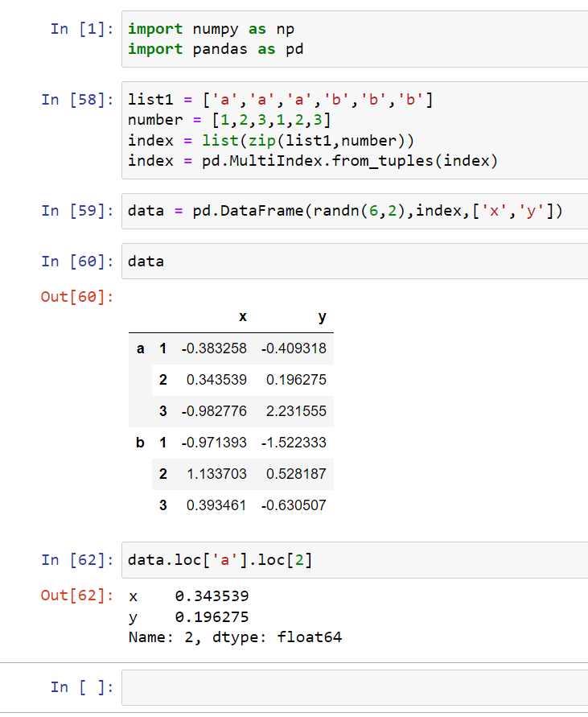Click table cell 1.133703
The height and width of the screenshot is (717, 588).
[216, 474]
